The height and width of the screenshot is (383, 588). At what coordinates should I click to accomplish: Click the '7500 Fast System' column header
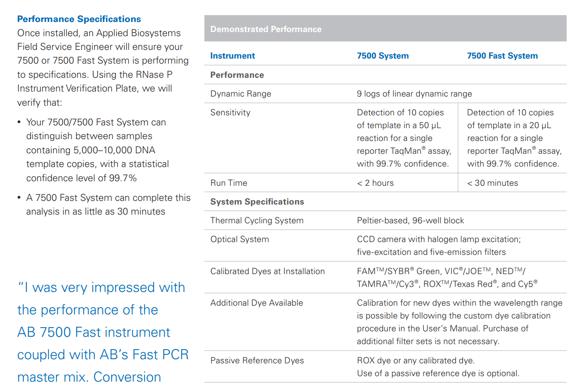(x=502, y=56)
